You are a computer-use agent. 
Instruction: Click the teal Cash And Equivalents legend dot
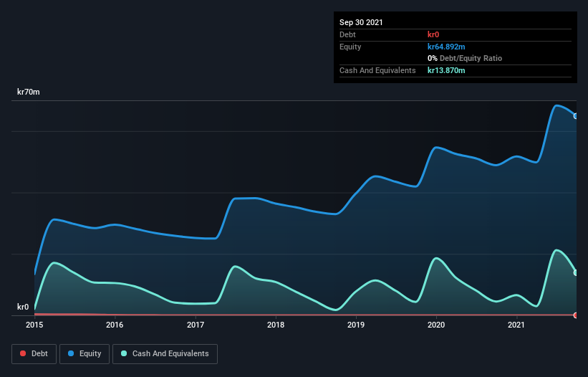click(x=124, y=353)
